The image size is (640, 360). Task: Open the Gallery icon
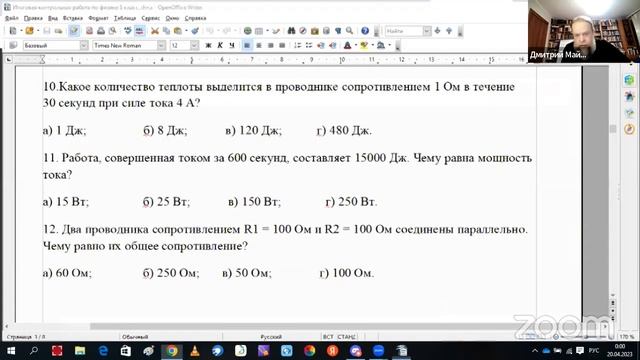point(315,31)
